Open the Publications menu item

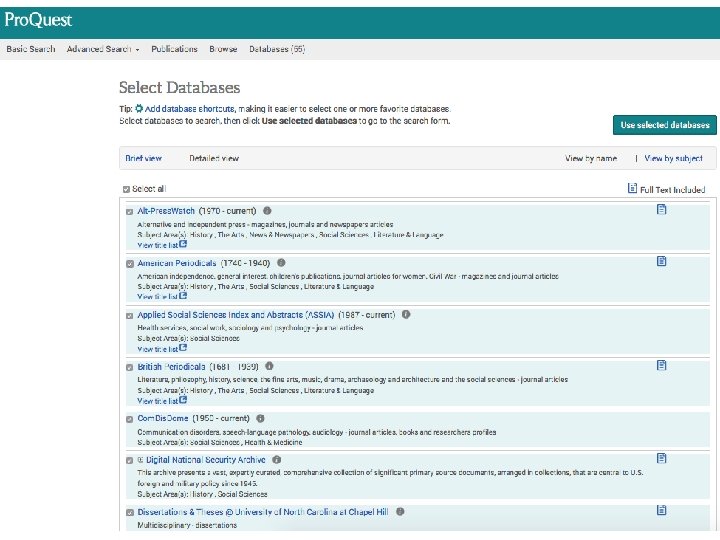[174, 49]
